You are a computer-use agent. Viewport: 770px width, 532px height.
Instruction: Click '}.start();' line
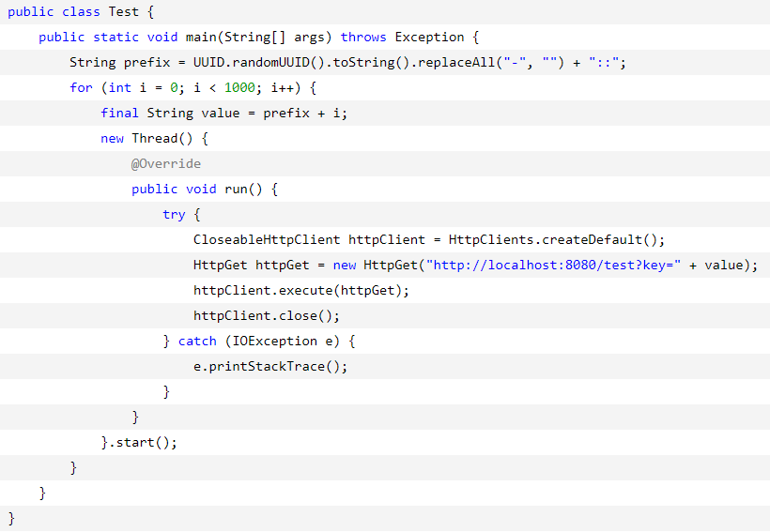(139, 443)
